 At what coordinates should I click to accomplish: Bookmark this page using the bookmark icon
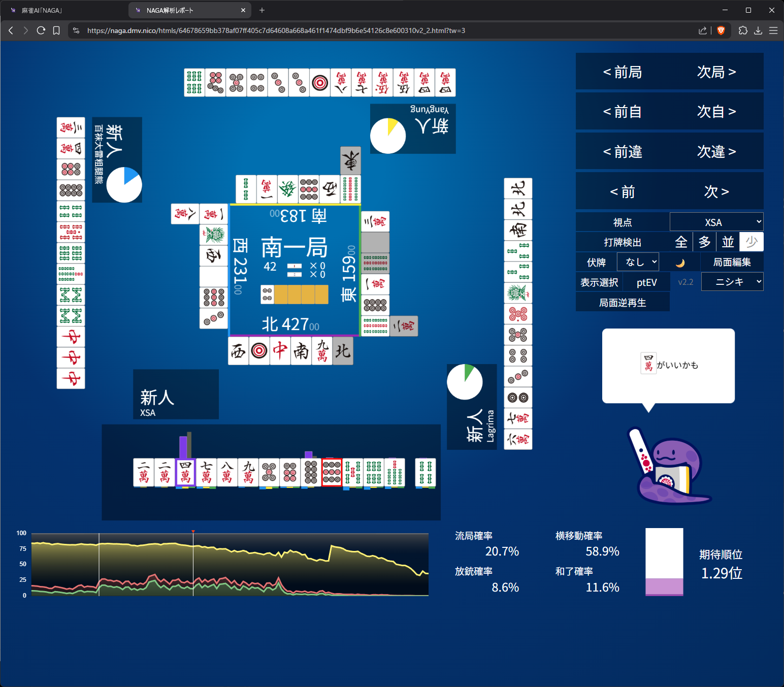coord(56,30)
